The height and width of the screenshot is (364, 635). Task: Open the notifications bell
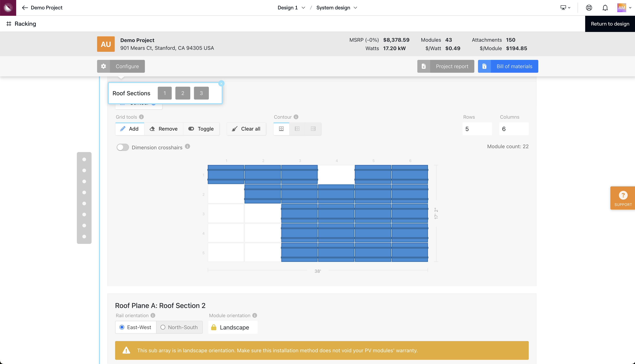pyautogui.click(x=605, y=8)
